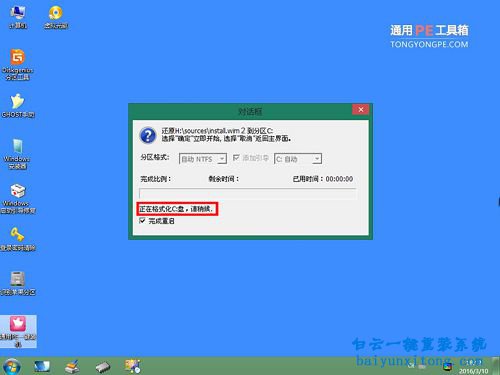Open the hard drive partition shortcut

[x=18, y=283]
